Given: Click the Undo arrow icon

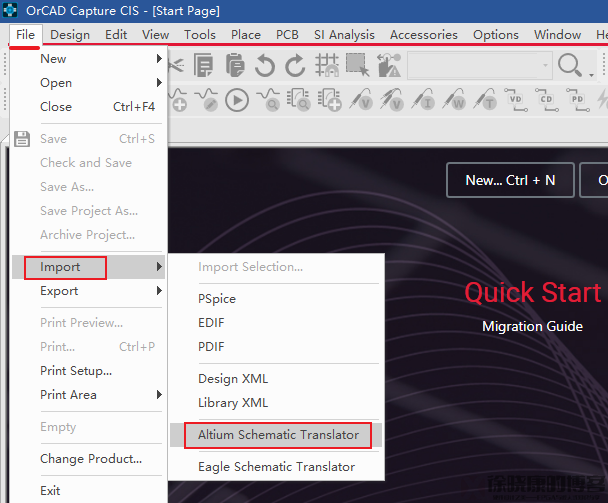Looking at the screenshot, I should pyautogui.click(x=265, y=66).
